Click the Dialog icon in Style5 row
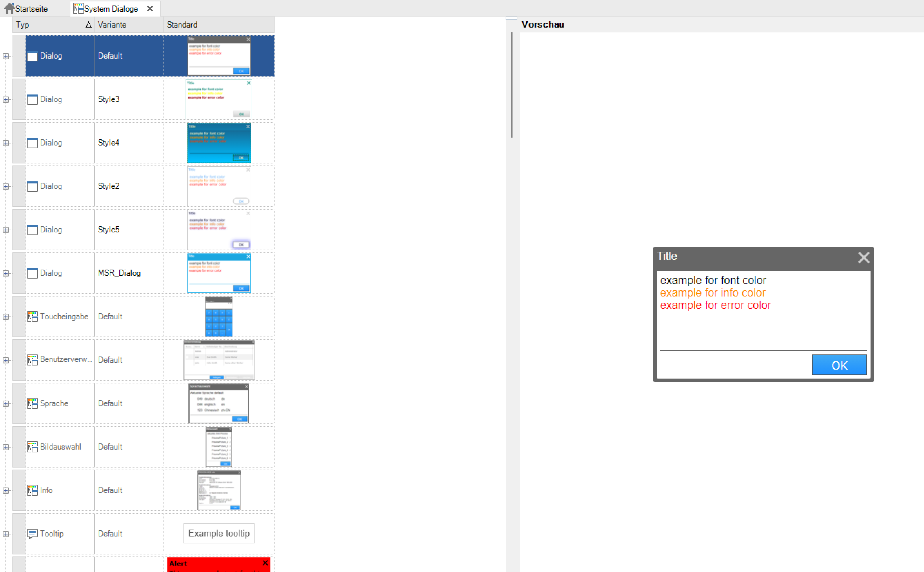Viewport: 924px width, 572px height. pyautogui.click(x=32, y=230)
